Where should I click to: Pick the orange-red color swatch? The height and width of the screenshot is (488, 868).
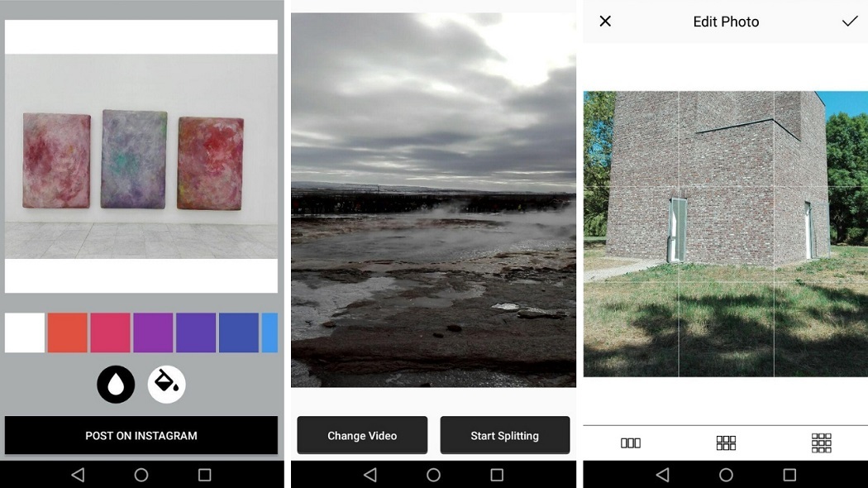tap(68, 333)
